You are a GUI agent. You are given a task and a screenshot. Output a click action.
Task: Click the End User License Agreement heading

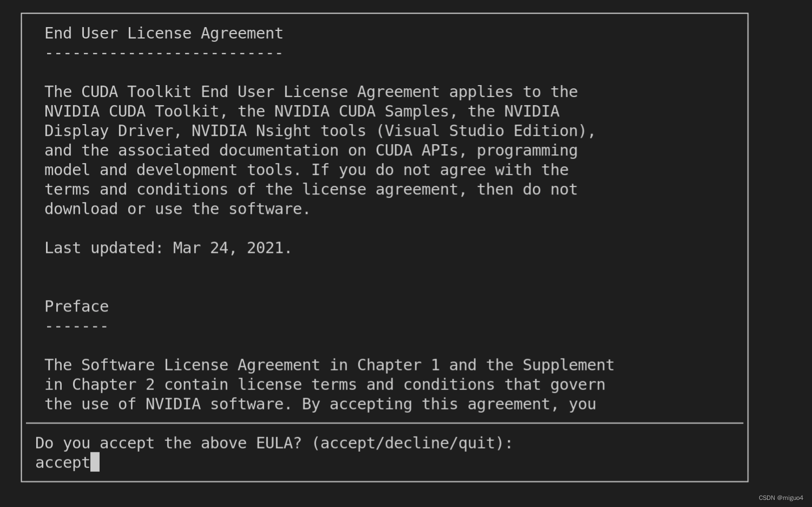tap(163, 34)
